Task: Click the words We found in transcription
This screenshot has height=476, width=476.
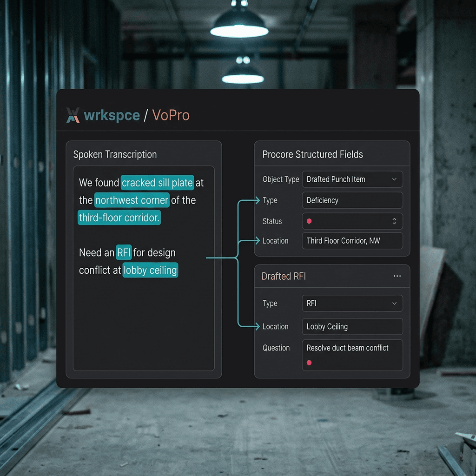Action: (99, 182)
